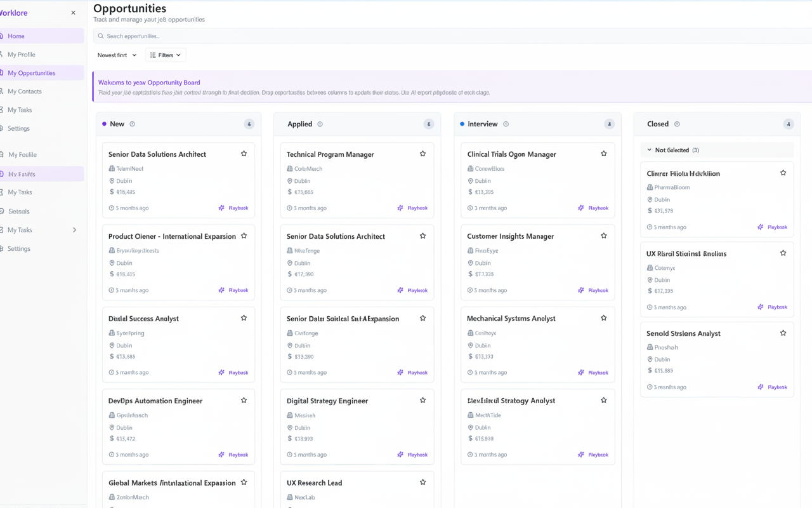
Task: Open the UX Research Lead opportunity
Action: [x=314, y=483]
